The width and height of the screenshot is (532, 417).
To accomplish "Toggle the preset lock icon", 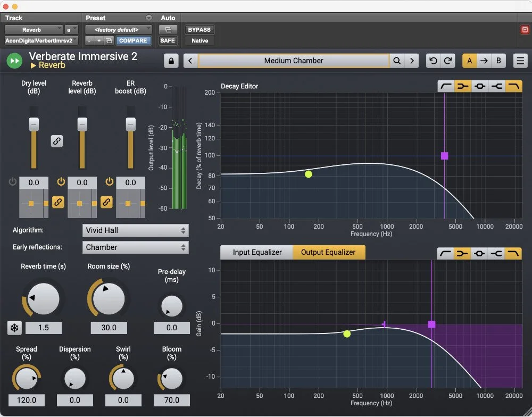I will coord(171,61).
